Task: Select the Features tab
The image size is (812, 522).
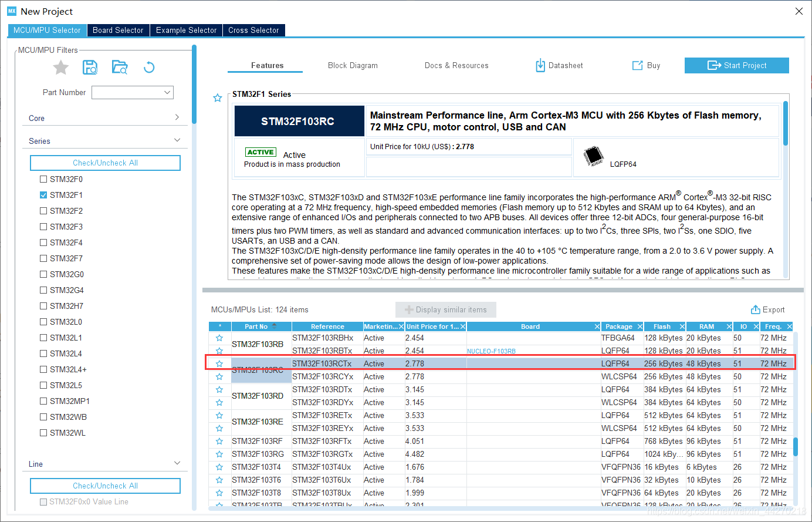Action: pyautogui.click(x=267, y=65)
